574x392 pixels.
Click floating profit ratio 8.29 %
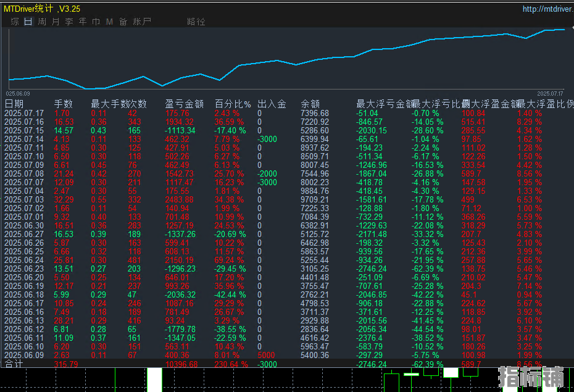pos(530,122)
